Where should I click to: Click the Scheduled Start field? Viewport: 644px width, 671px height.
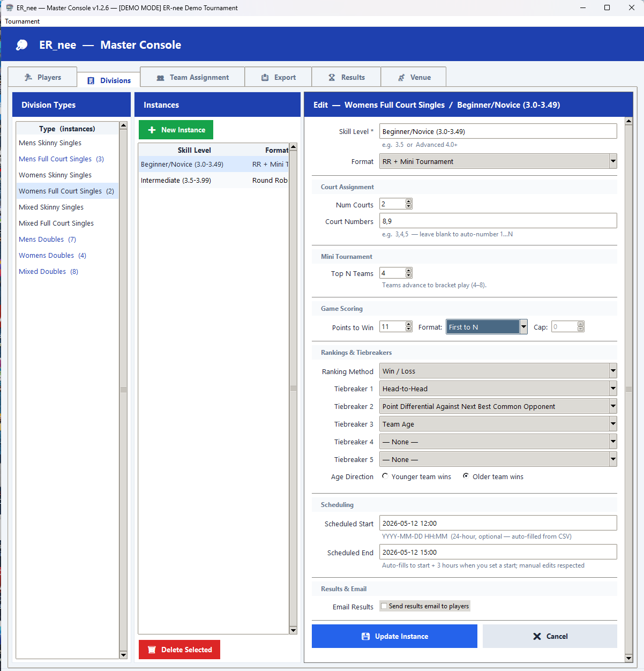498,523
